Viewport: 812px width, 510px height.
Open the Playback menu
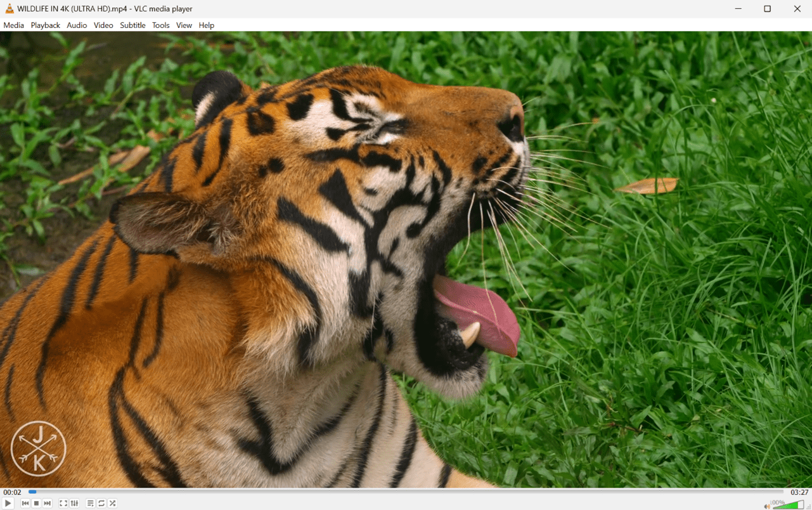[x=45, y=25]
